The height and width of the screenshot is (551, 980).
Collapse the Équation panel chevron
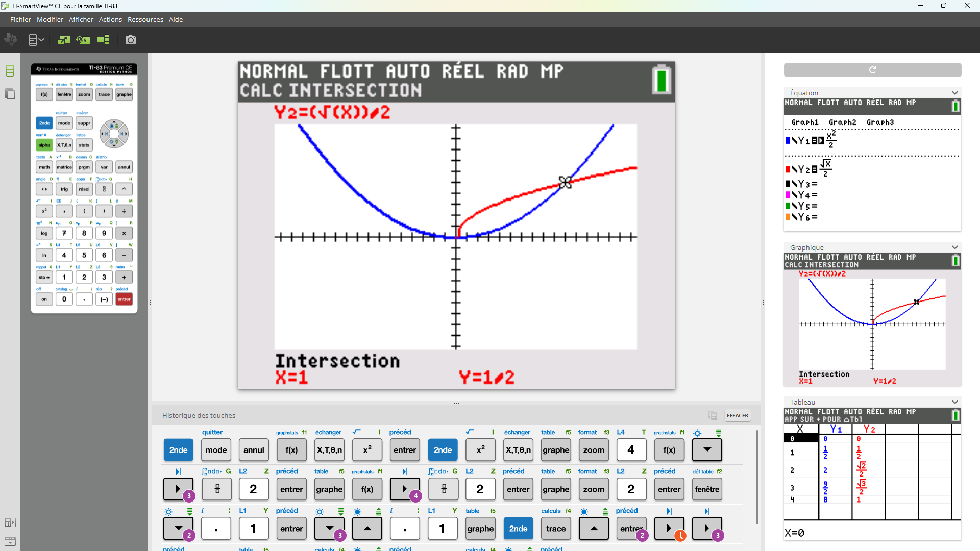click(954, 93)
